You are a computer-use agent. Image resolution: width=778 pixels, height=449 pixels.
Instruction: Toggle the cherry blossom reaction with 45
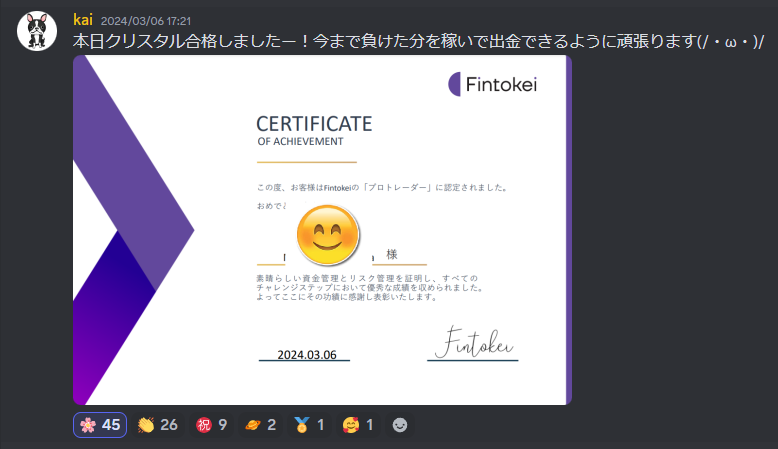pos(100,425)
